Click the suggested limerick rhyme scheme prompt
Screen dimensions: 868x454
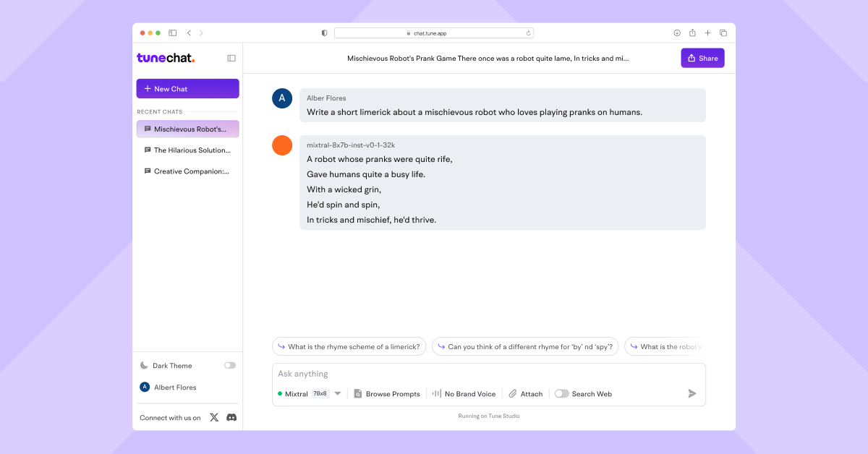coord(349,346)
